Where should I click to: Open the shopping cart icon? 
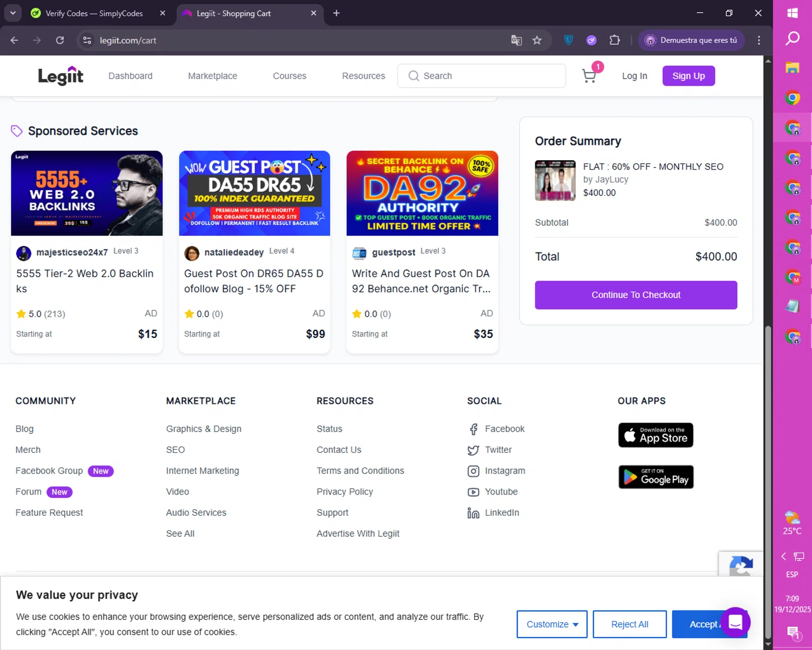point(589,76)
